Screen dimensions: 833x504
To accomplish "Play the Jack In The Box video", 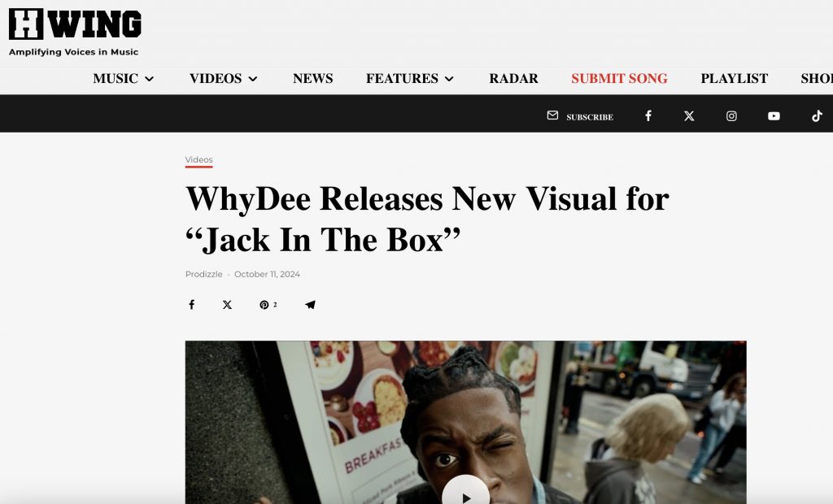I will [x=465, y=493].
